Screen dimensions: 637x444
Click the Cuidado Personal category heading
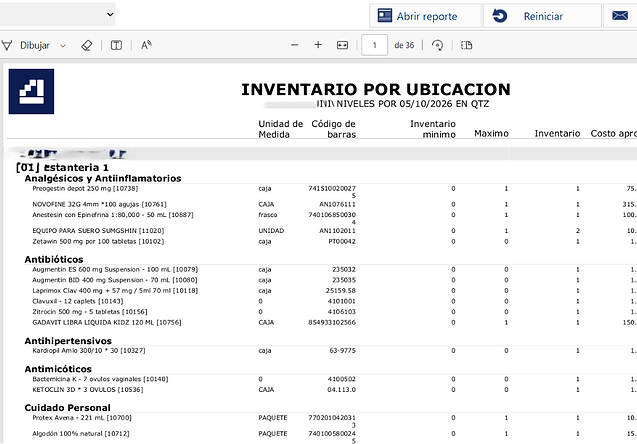pos(67,407)
